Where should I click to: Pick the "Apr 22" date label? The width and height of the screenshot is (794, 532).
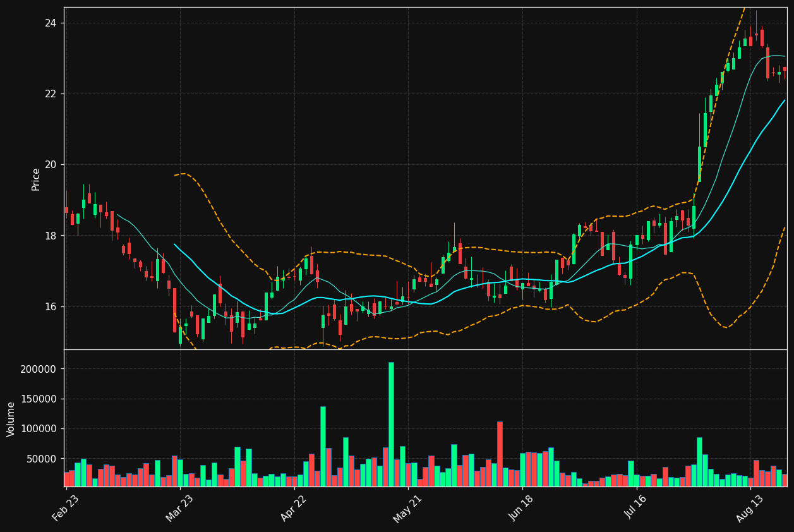(x=293, y=508)
